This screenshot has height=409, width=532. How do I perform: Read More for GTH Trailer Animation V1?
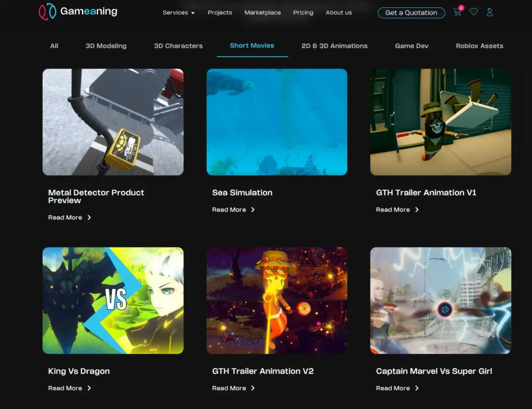397,210
